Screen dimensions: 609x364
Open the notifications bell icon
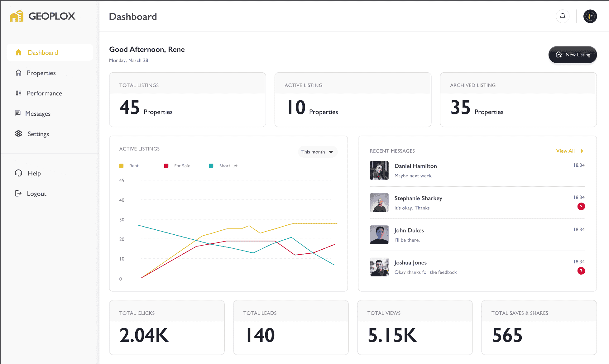[563, 16]
